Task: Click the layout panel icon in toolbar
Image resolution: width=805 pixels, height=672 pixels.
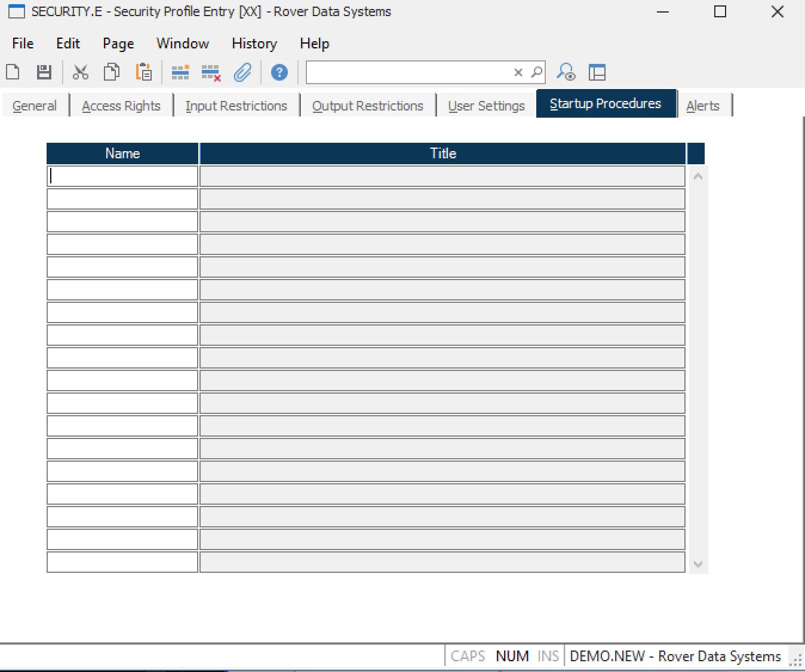Action: tap(597, 72)
